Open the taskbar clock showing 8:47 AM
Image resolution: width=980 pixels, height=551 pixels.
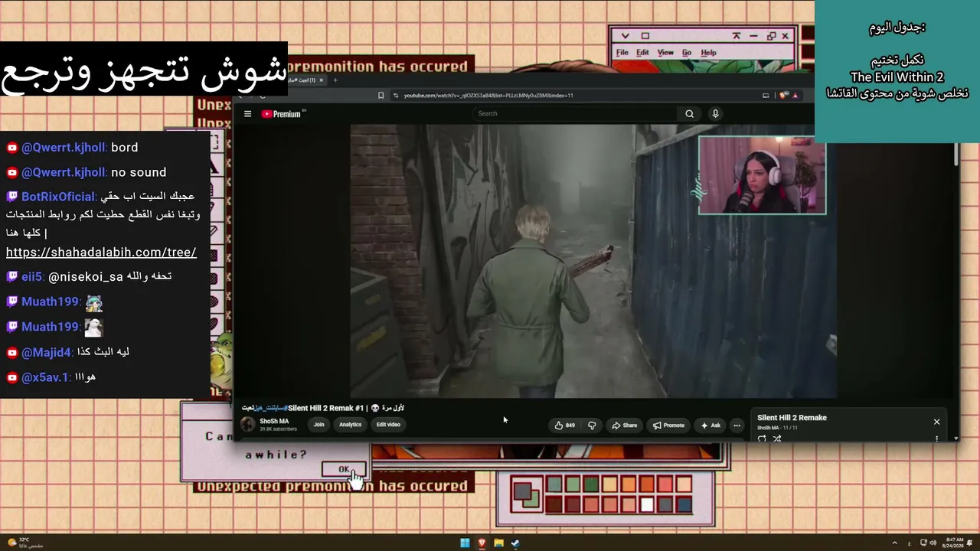pyautogui.click(x=954, y=543)
